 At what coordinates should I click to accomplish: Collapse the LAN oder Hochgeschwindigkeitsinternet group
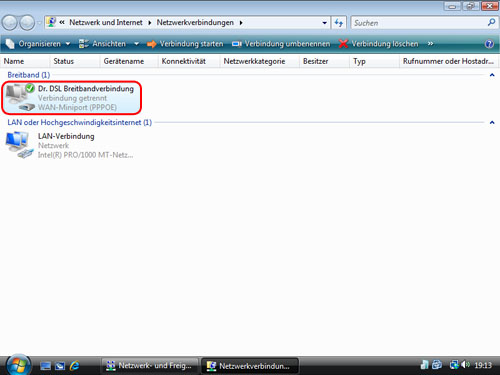tap(492, 123)
